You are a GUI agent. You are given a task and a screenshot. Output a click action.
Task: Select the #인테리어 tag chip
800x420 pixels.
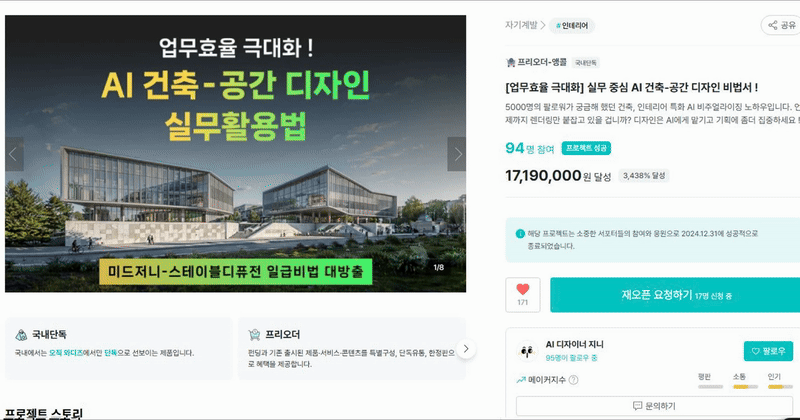tap(572, 26)
